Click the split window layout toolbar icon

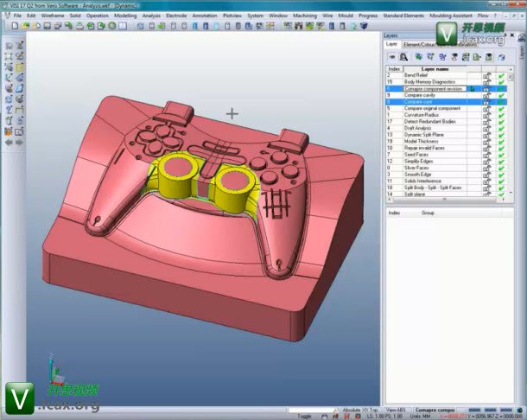(123, 26)
